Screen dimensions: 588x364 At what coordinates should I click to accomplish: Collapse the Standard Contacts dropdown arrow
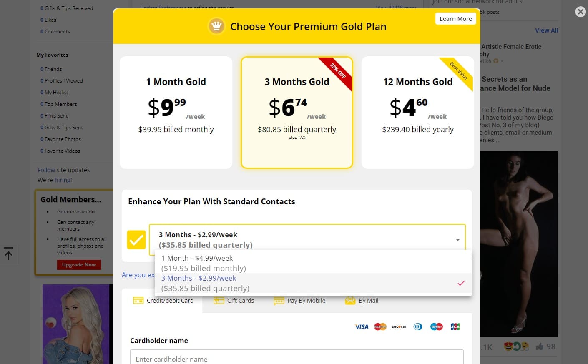click(457, 240)
